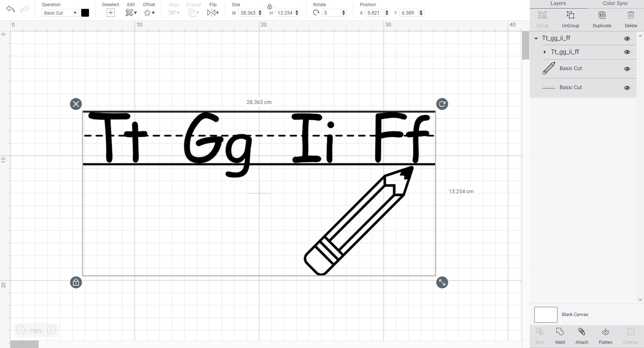The height and width of the screenshot is (348, 644).
Task: Open the Flip dropdown arrow
Action: tap(217, 13)
